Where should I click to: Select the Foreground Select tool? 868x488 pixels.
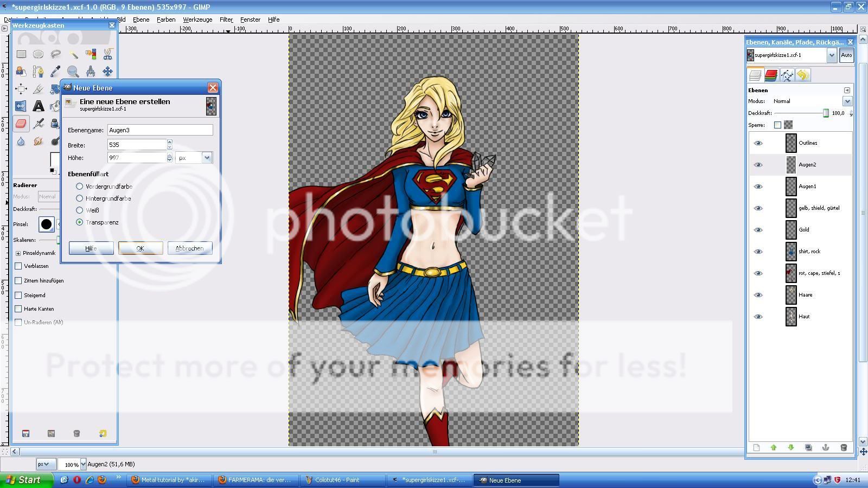tap(21, 71)
